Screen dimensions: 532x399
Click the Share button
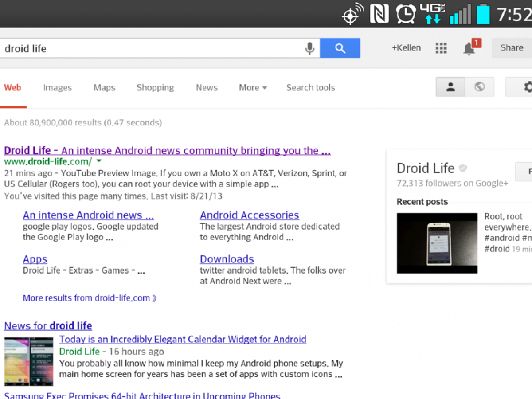[x=512, y=48]
